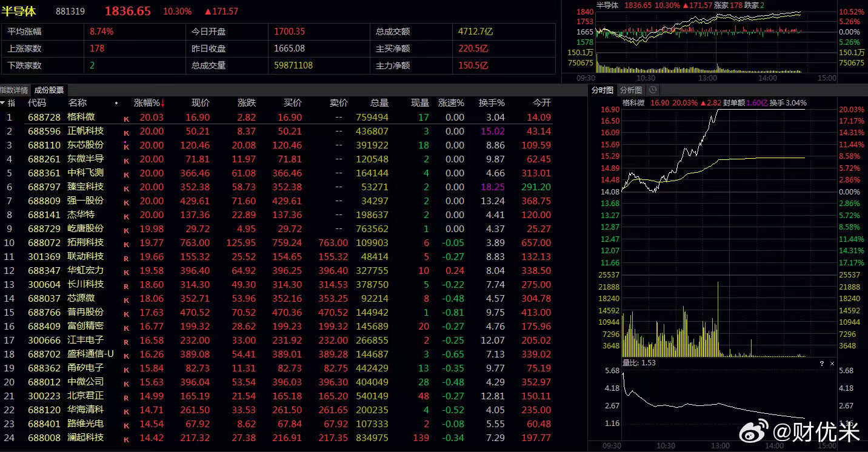Click the 总成交额 value 4712.7亿
This screenshot has width=868, height=452.
[x=477, y=32]
